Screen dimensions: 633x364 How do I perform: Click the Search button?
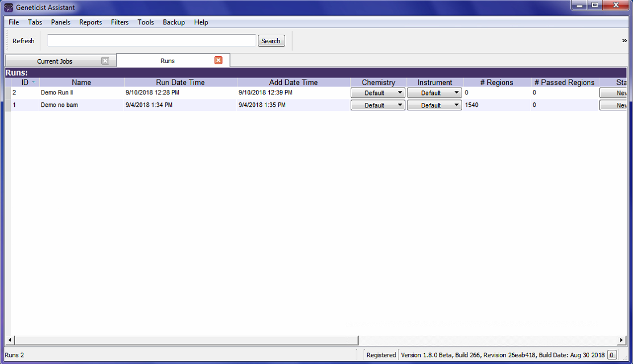[272, 41]
